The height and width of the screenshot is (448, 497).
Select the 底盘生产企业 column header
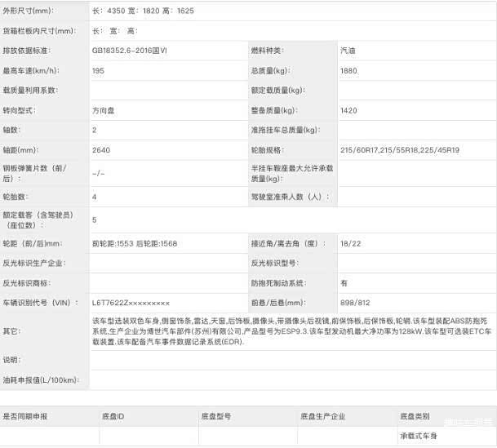pos(322,416)
